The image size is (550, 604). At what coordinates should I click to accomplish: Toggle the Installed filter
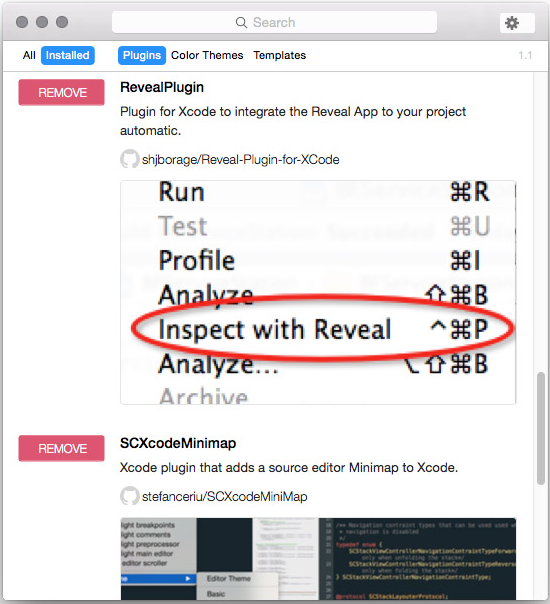(67, 55)
